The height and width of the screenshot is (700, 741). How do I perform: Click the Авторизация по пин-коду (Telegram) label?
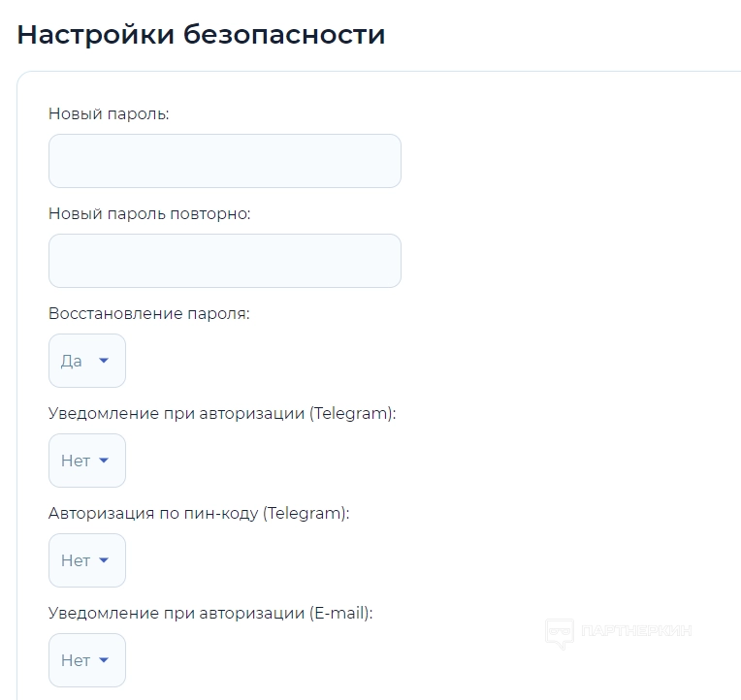pyautogui.click(x=199, y=514)
